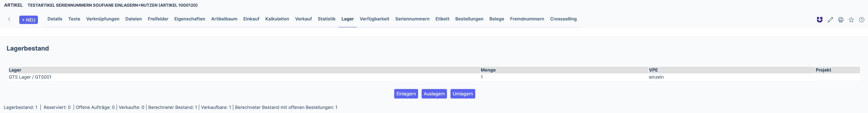Viewport: 868px width, 113px height.
Task: Open the Etikett tab
Action: (x=442, y=19)
